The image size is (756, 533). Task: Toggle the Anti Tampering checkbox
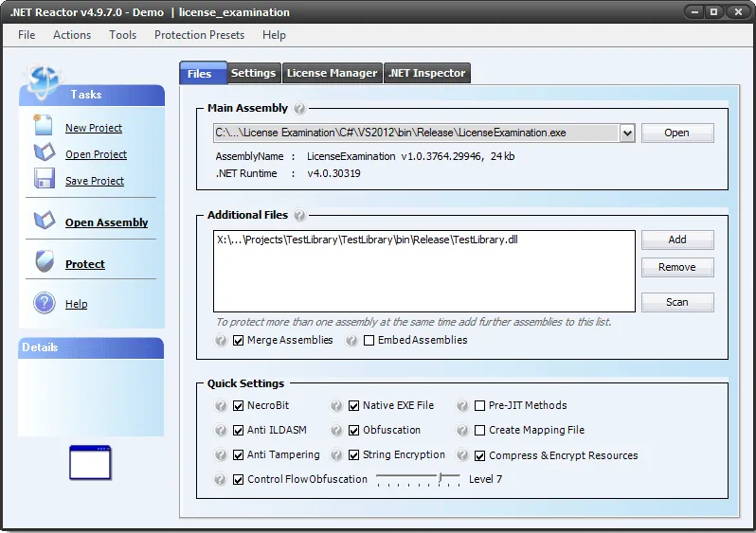coord(238,455)
